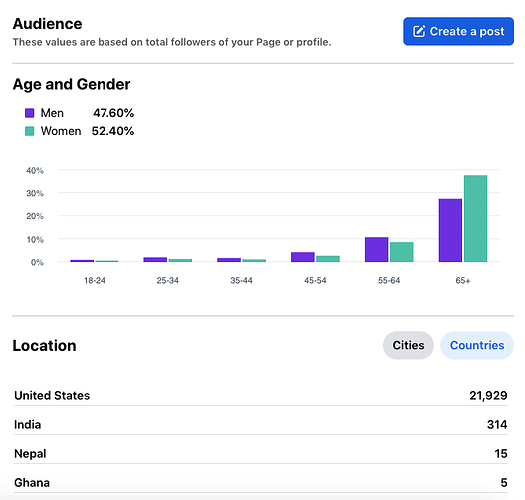Click the Men 25-34 purple bar
This screenshot has width=525, height=500.
[155, 260]
